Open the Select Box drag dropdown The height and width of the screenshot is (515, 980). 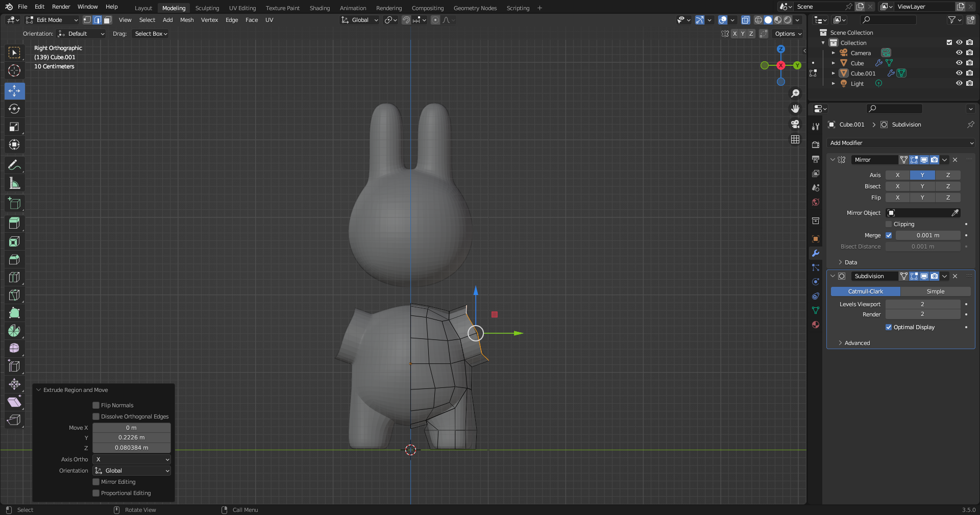pyautogui.click(x=151, y=34)
